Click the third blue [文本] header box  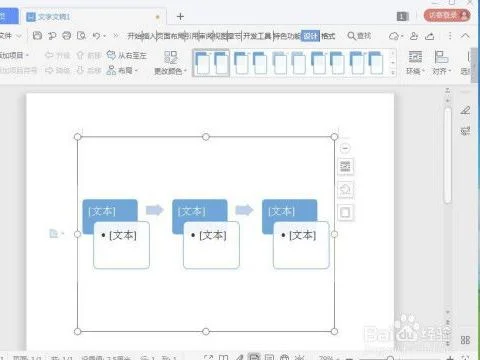[x=289, y=210]
